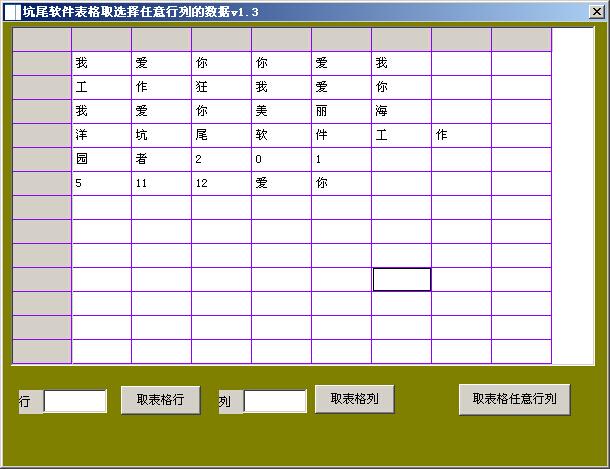Click the cell containing 者
Screen dimensions: 610x469
coord(161,159)
